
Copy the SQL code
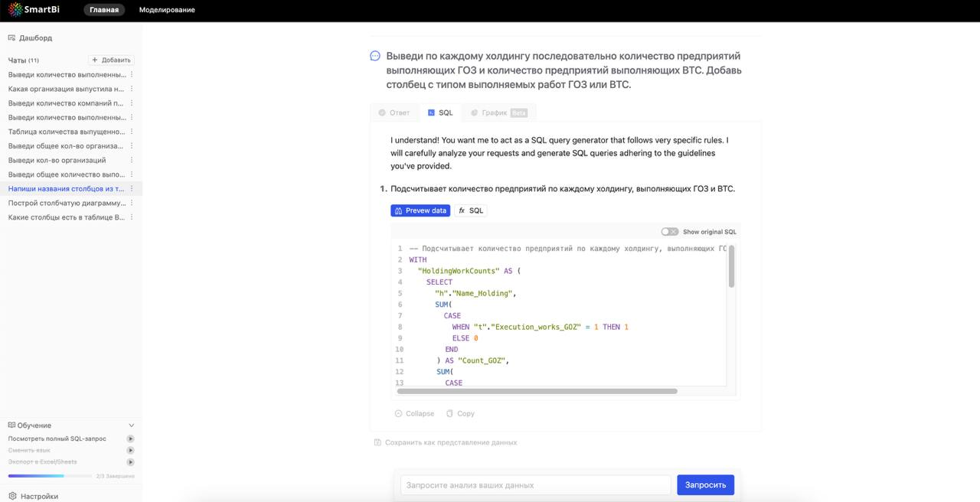tap(460, 413)
